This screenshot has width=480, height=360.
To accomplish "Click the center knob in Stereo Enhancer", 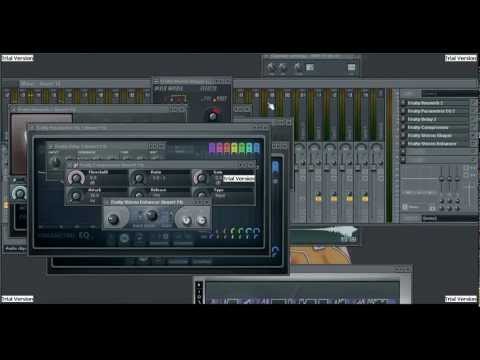I will tap(152, 216).
